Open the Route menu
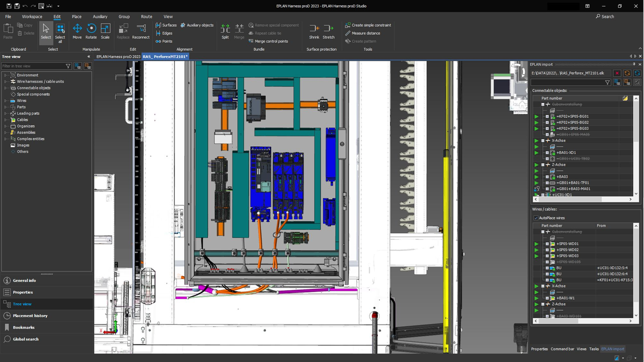 (x=146, y=16)
